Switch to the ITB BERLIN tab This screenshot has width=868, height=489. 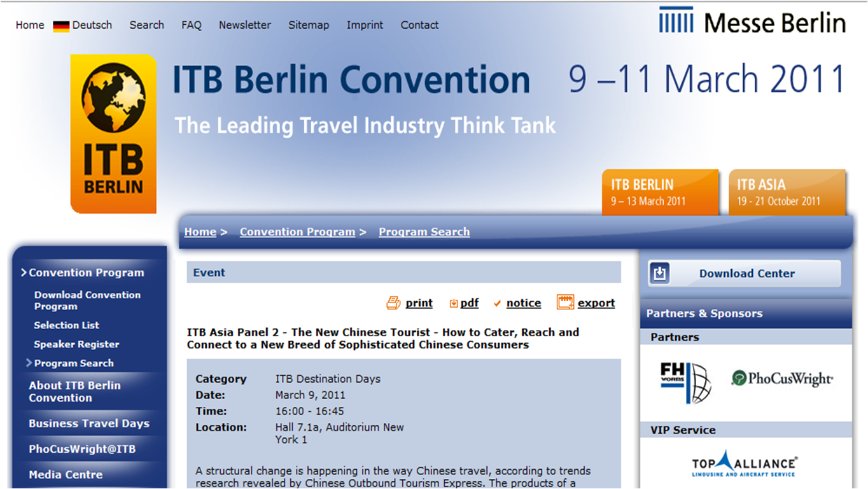(x=659, y=192)
